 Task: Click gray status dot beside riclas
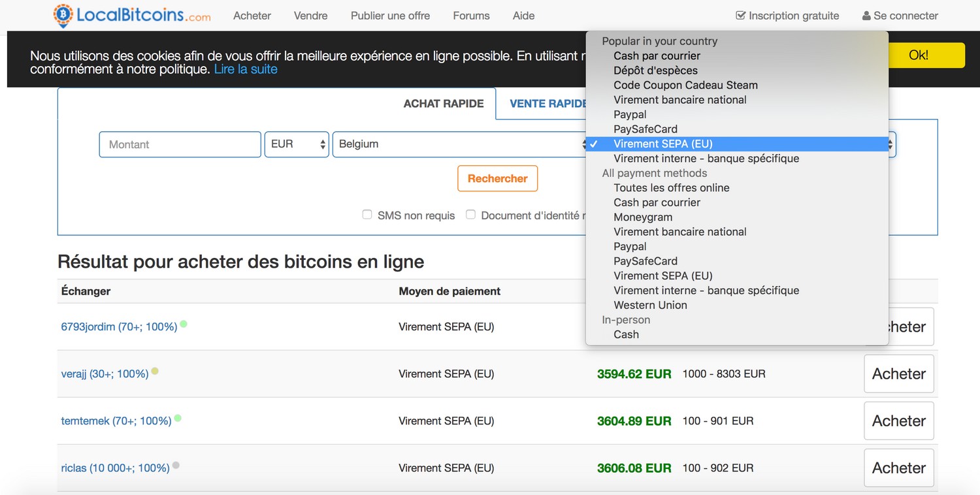coord(176,466)
